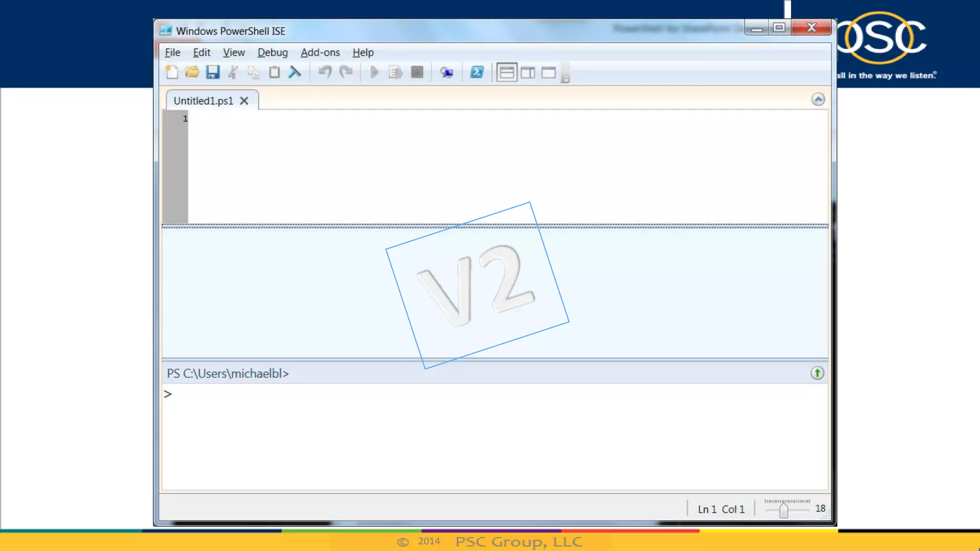Open the Debug menu

tap(272, 52)
